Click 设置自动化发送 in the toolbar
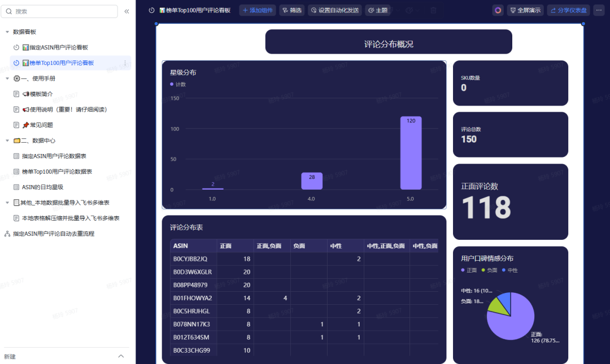 click(x=334, y=10)
